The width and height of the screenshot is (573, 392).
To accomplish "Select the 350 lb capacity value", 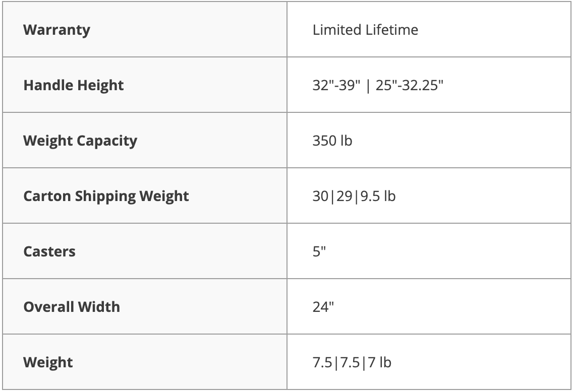I will coord(332,141).
